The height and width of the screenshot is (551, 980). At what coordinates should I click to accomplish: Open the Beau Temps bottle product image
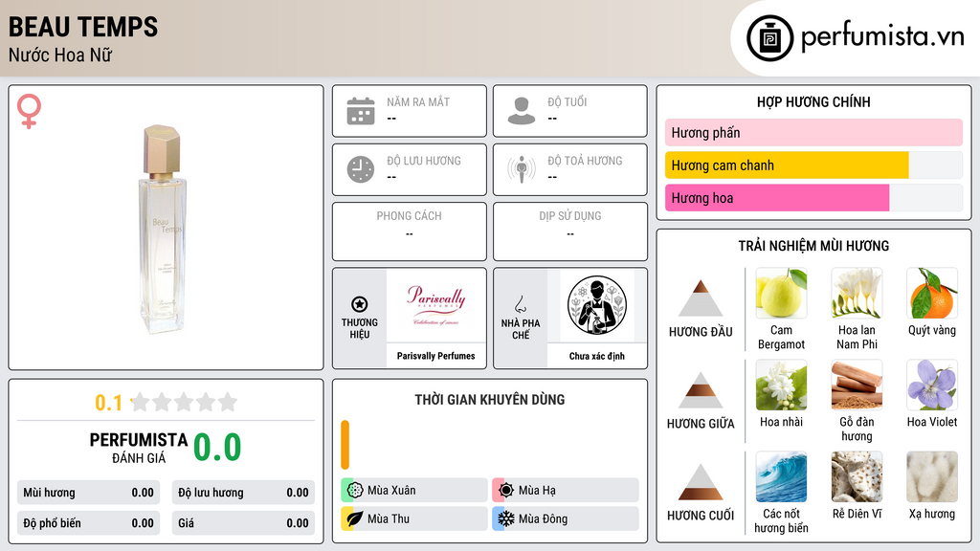click(x=163, y=230)
